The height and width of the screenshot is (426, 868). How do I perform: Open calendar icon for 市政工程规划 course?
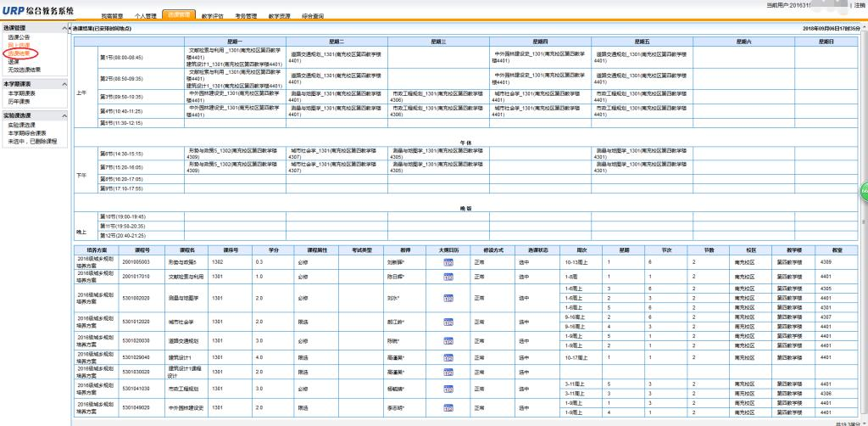(448, 389)
